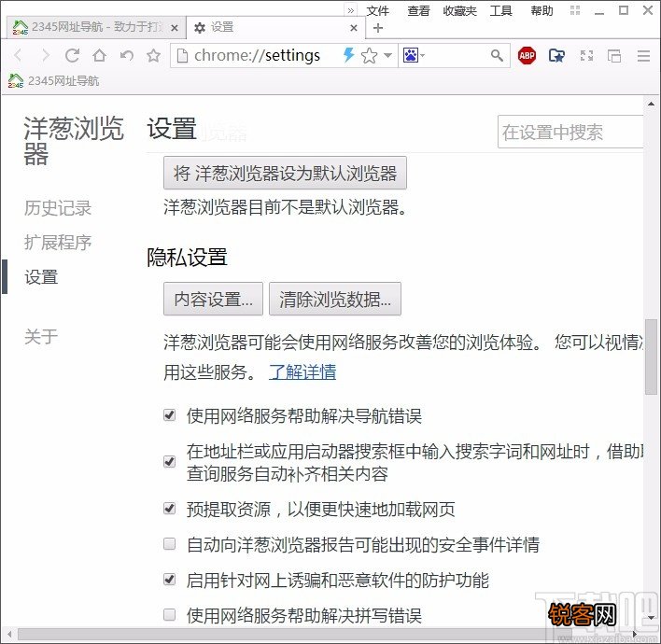Open 关于 in the sidebar

(41, 337)
